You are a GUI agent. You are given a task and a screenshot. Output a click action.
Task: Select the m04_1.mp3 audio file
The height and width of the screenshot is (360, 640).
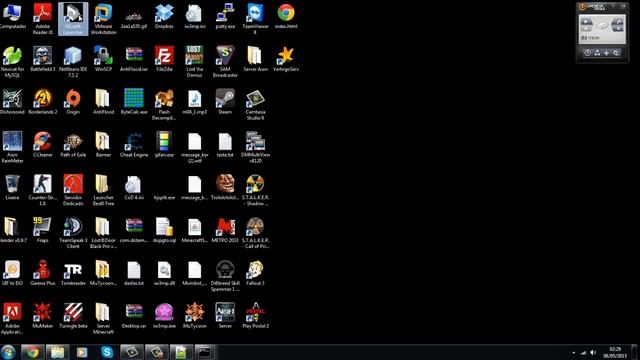click(195, 102)
